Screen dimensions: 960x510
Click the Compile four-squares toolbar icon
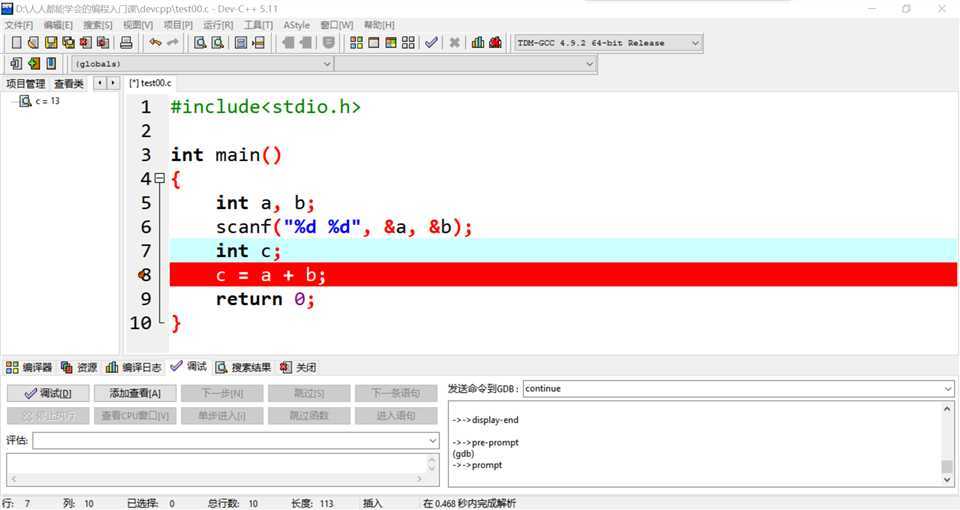(x=356, y=43)
